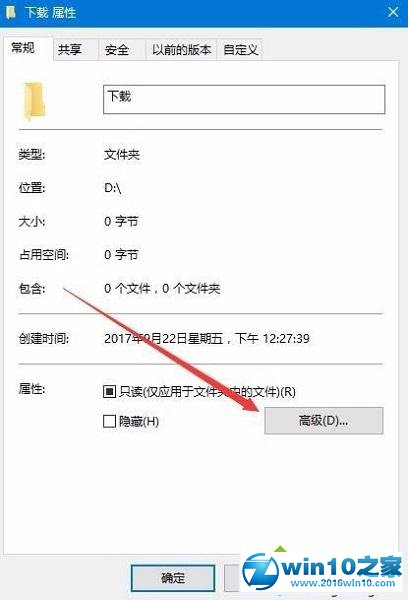Switch to the 常规 tab

24,49
